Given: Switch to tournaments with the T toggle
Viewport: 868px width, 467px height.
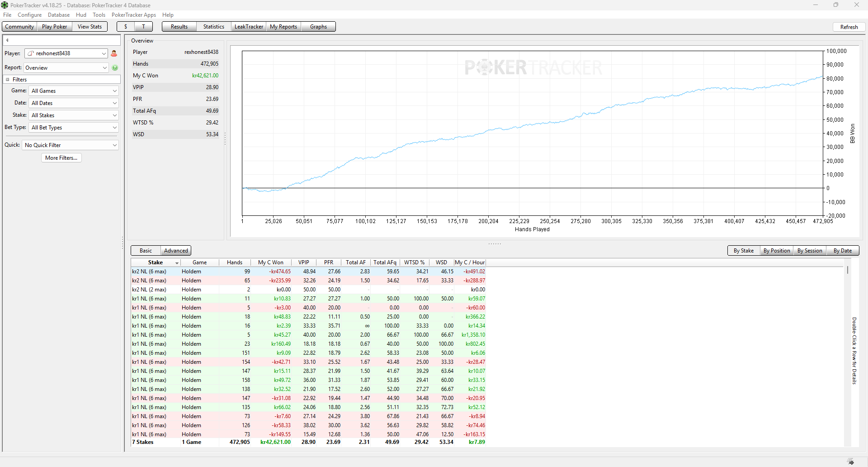Looking at the screenshot, I should coord(144,27).
